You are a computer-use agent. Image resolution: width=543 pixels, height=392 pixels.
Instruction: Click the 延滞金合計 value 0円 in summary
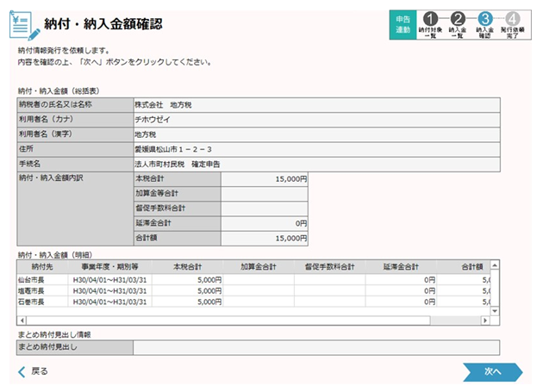click(x=265, y=223)
